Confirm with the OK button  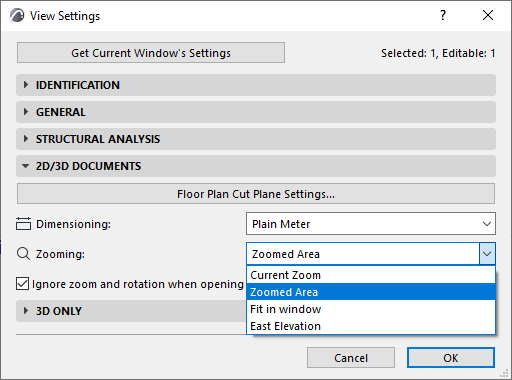pyautogui.click(x=451, y=358)
